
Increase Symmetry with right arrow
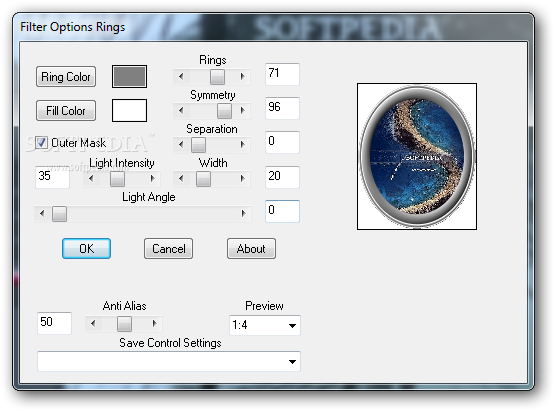[243, 110]
